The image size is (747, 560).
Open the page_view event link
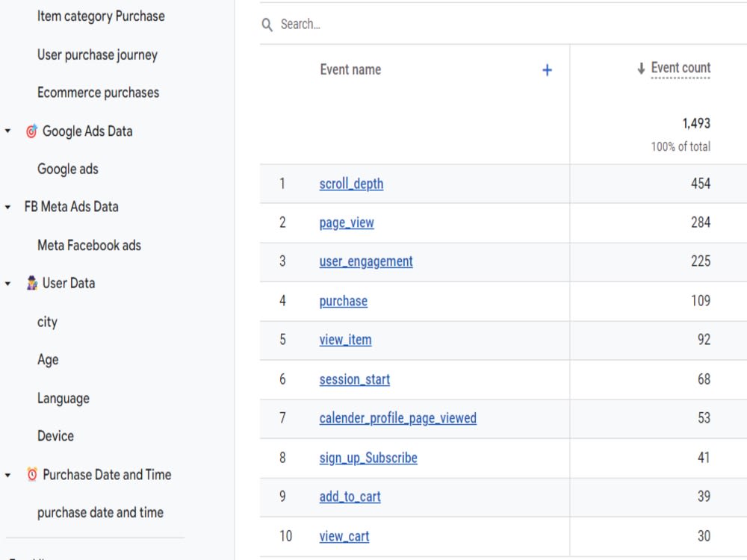[x=347, y=223]
